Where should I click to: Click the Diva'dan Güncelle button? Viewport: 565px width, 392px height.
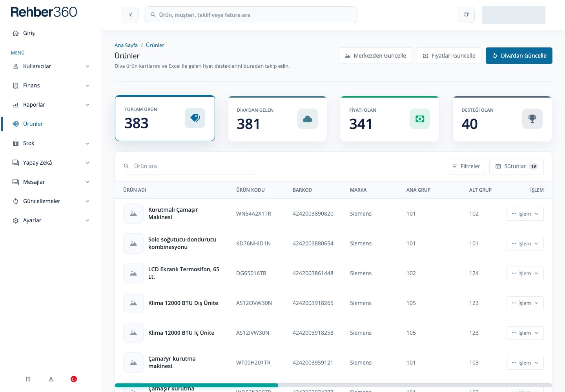tap(519, 56)
